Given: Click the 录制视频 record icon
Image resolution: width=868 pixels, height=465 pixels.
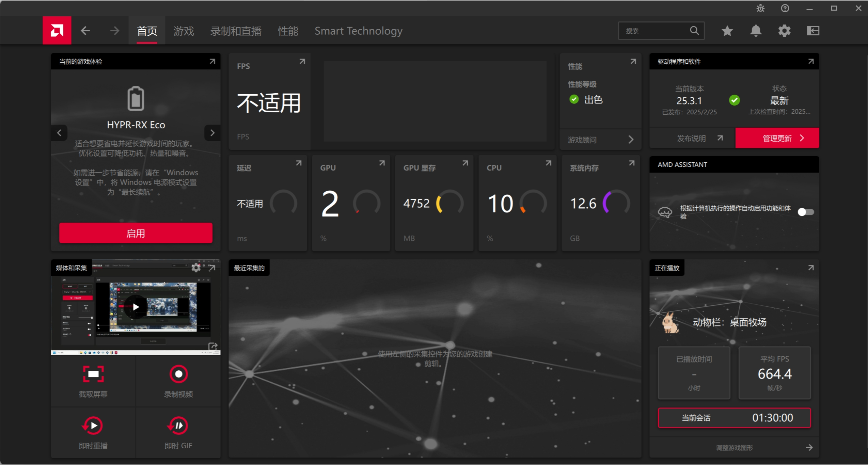Looking at the screenshot, I should (178, 374).
